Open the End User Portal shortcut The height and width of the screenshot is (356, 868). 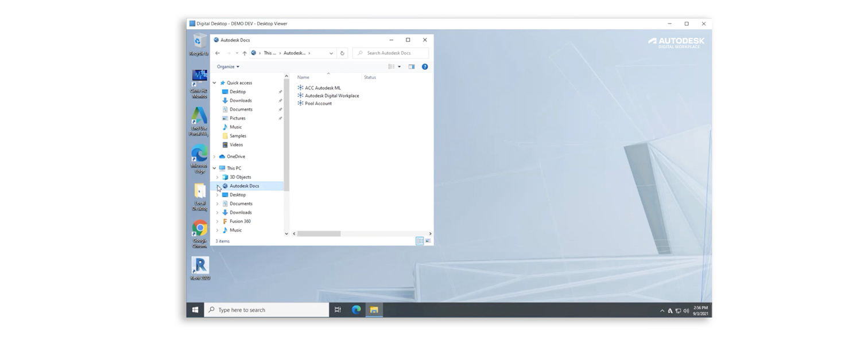coord(199,117)
